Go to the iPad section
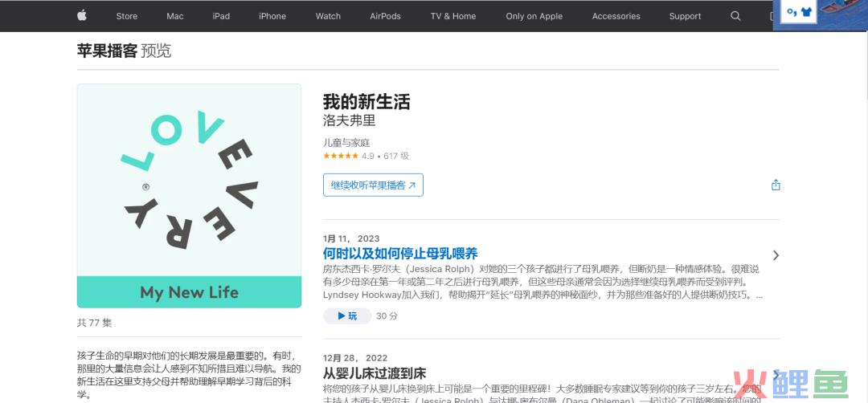The width and height of the screenshot is (868, 403). point(221,16)
